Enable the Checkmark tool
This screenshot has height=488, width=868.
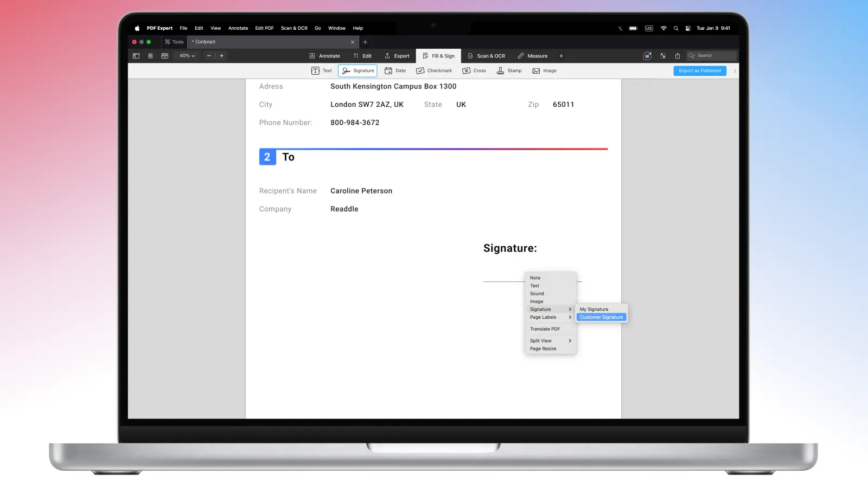434,71
